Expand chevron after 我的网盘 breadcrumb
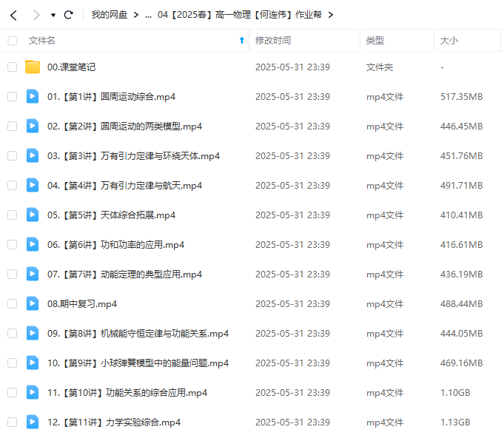The height and width of the screenshot is (441, 504). click(136, 15)
